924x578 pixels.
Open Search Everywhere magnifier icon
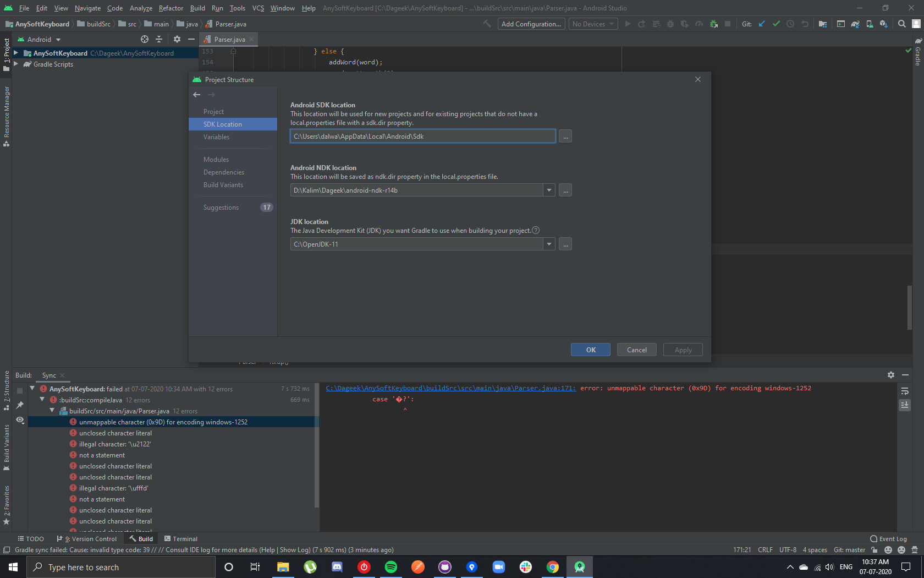(x=902, y=24)
